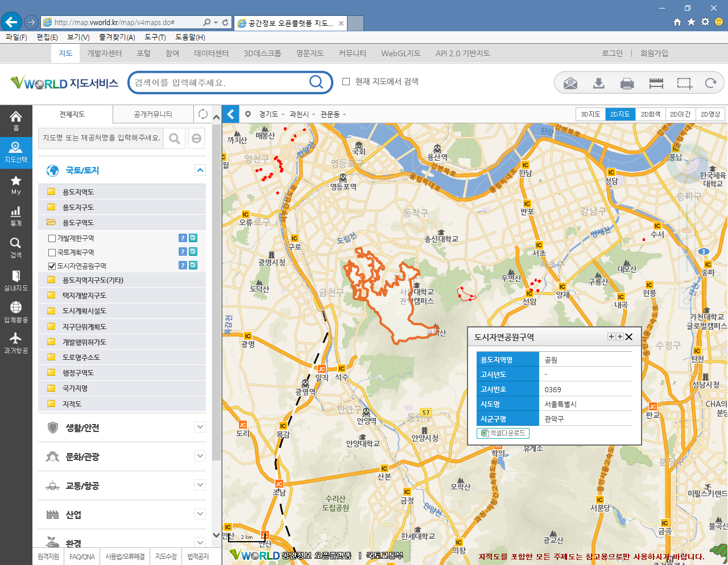This screenshot has width=728, height=565.
Task: Open the 과거항공 sidebar icon
Action: [x=16, y=343]
